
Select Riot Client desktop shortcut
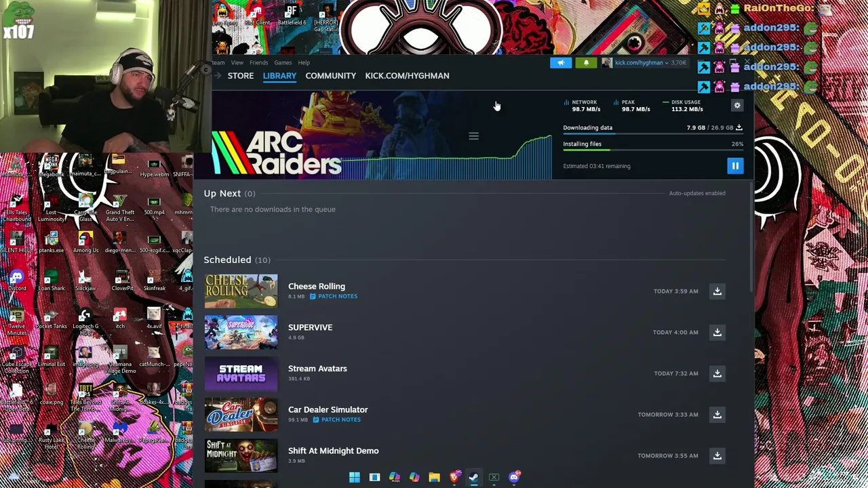pos(257,15)
